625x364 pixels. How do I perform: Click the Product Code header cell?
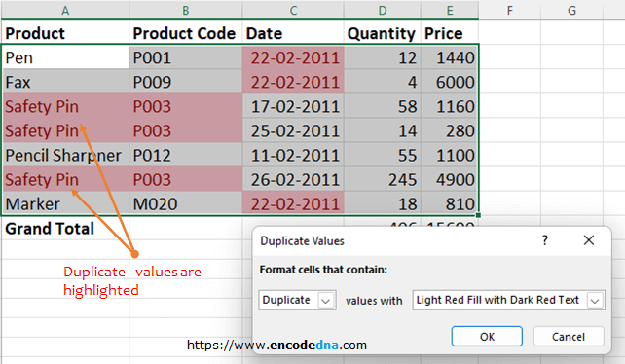186,33
